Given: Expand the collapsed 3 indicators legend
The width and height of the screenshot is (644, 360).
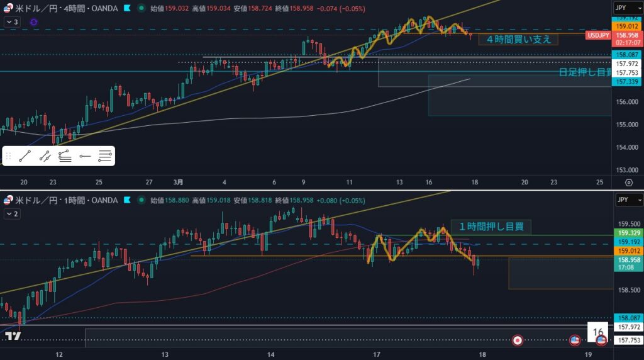Looking at the screenshot, I should pos(11,22).
